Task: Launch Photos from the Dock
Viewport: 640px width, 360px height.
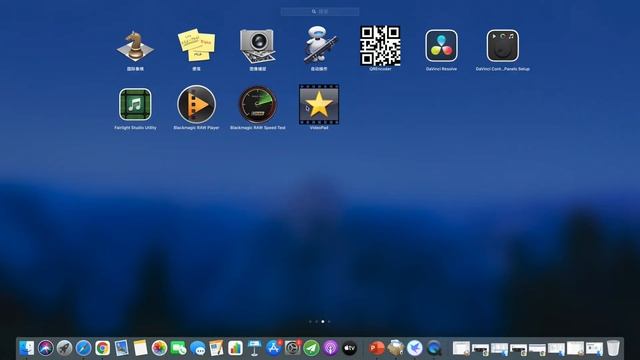Action: click(159, 348)
